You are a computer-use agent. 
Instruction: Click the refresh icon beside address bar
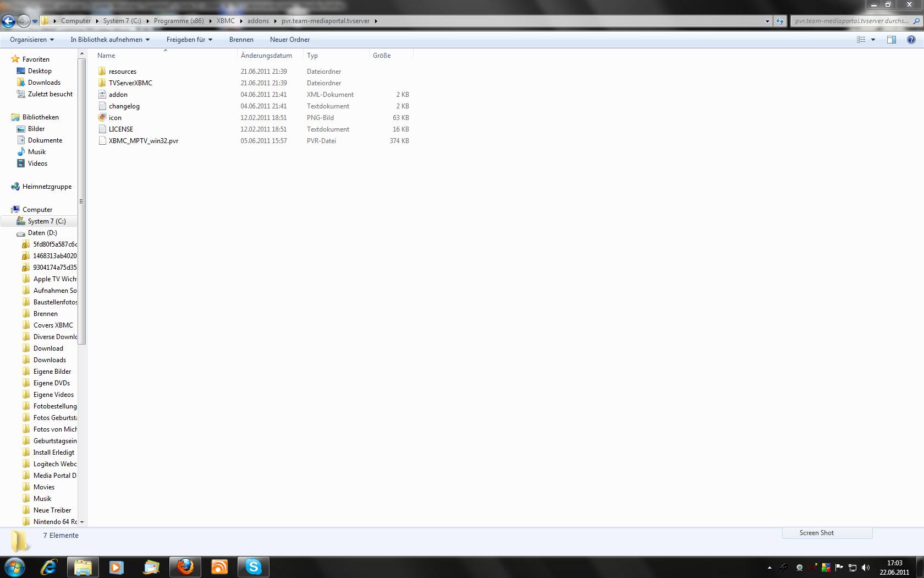tap(780, 21)
